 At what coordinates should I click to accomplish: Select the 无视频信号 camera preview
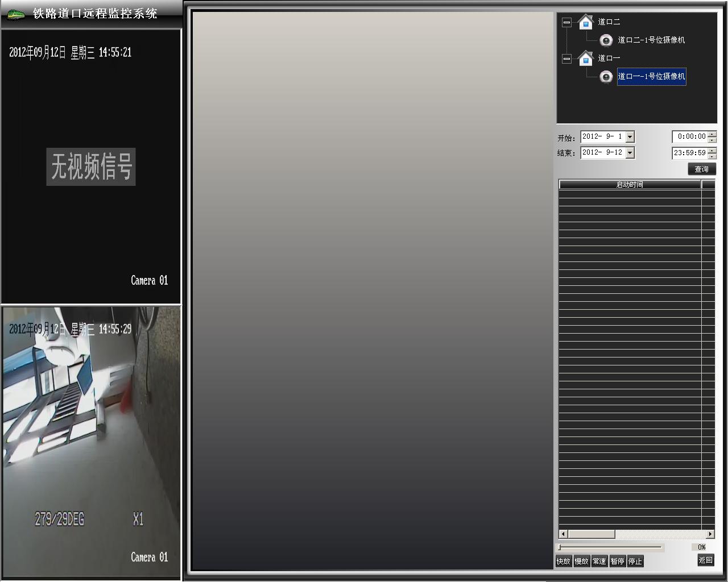(x=91, y=167)
